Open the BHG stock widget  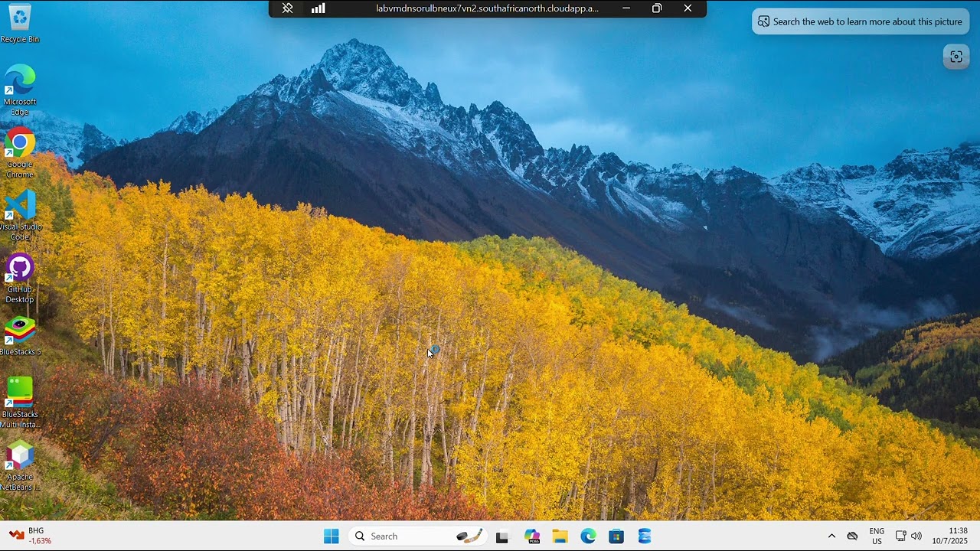31,536
